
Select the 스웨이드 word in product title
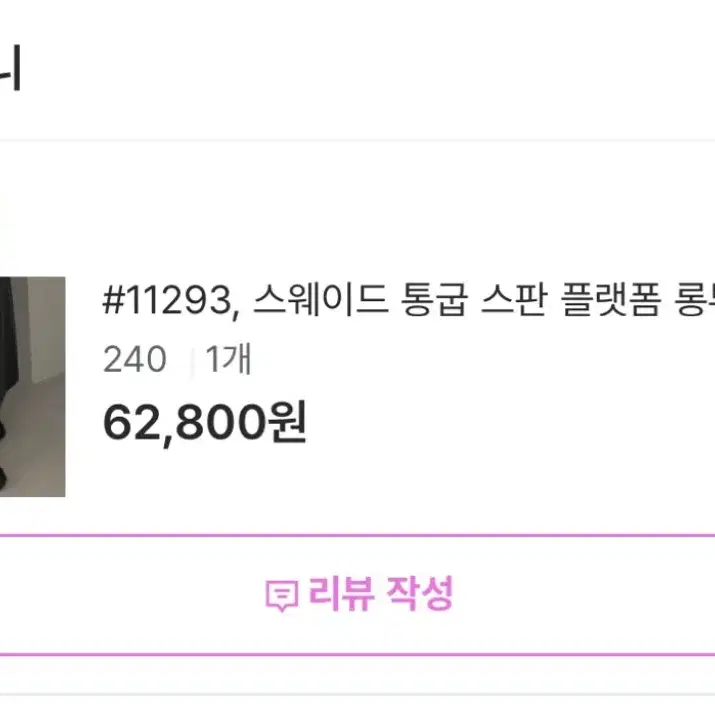(321, 301)
